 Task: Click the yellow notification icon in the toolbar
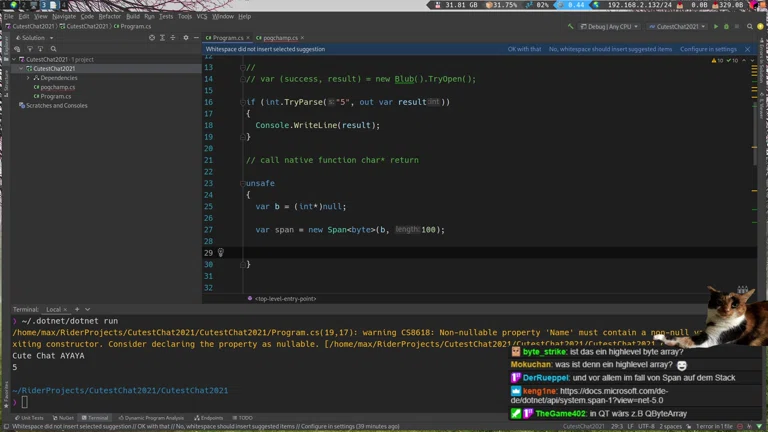(x=760, y=26)
